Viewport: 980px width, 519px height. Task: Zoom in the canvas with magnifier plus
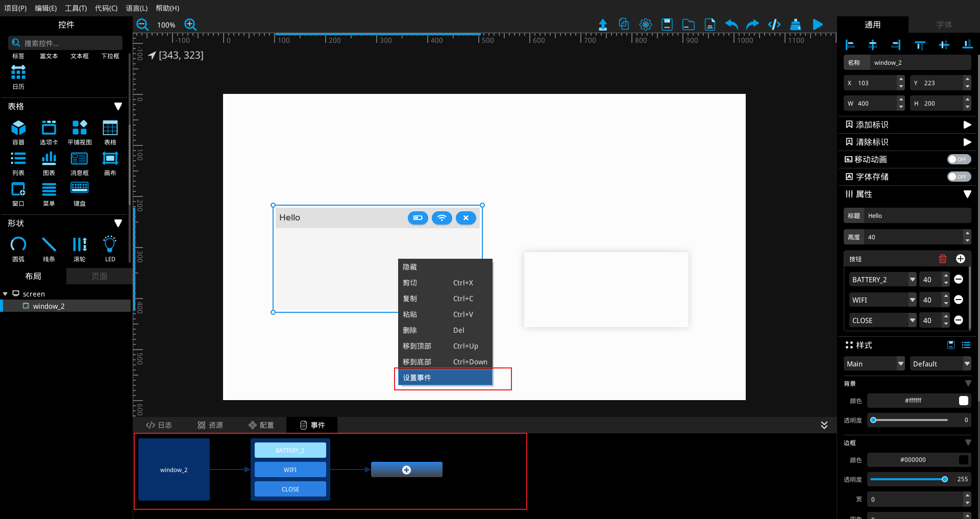[x=190, y=24]
